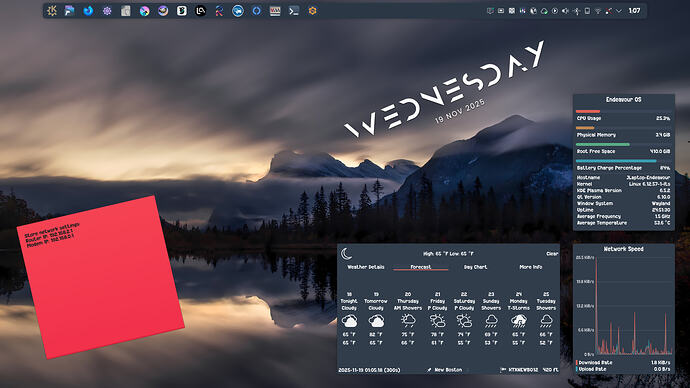Click the purple gear icon in the panel
This screenshot has height=388, width=690.
107,11
